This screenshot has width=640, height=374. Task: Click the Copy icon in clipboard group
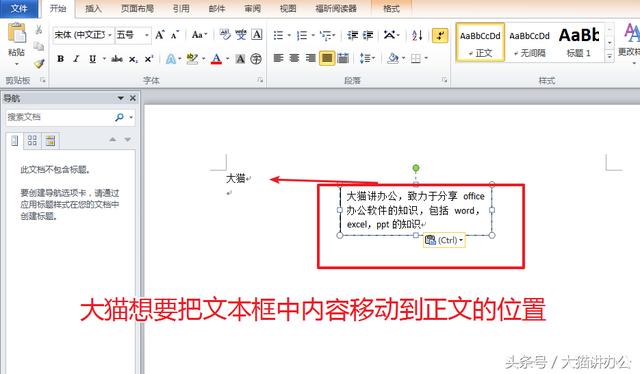[x=39, y=46]
